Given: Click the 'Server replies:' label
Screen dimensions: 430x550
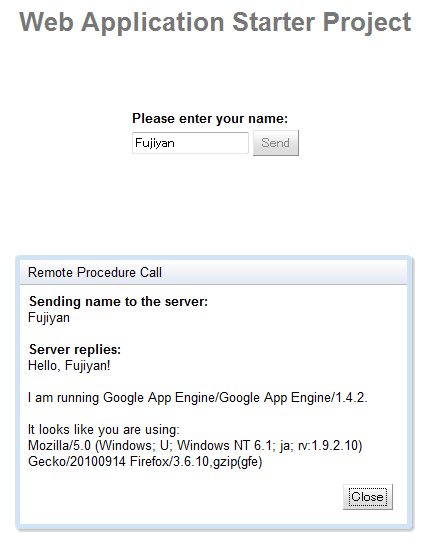Looking at the screenshot, I should pos(75,349).
